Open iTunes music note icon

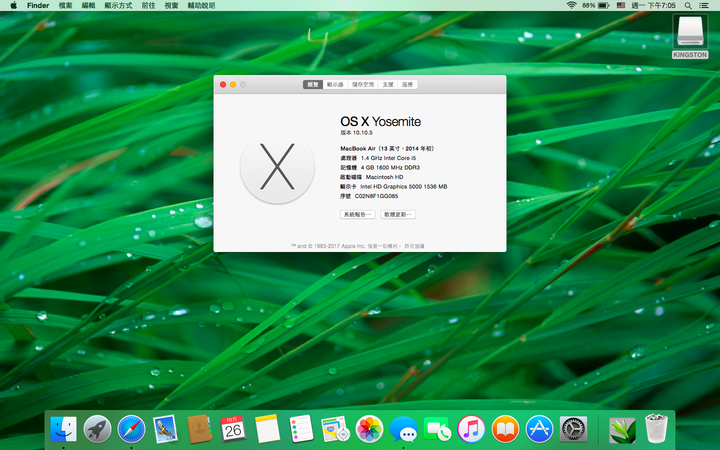(471, 429)
